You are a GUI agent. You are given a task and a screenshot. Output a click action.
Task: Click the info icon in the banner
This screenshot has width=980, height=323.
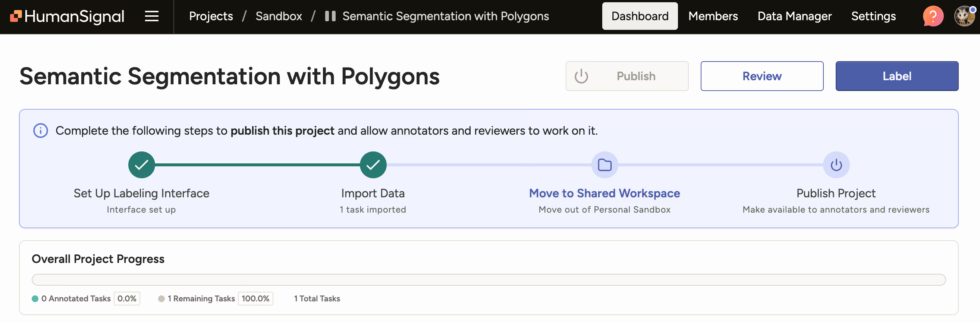click(41, 131)
